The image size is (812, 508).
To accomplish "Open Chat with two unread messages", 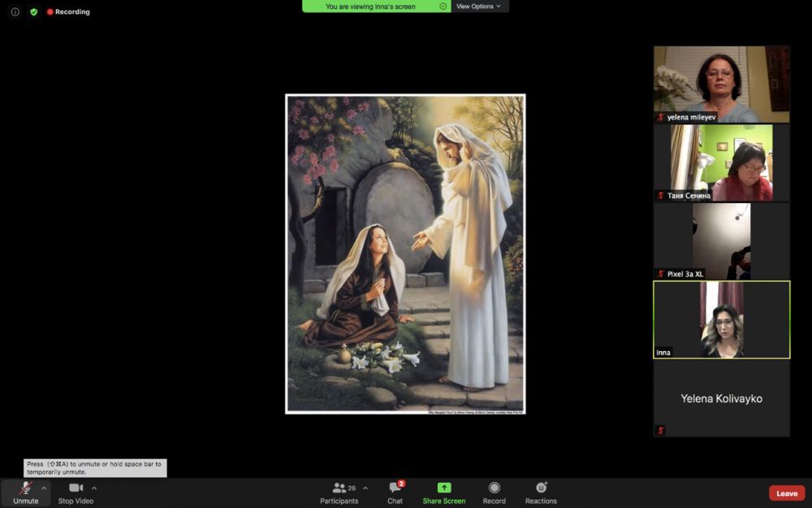I will (395, 493).
